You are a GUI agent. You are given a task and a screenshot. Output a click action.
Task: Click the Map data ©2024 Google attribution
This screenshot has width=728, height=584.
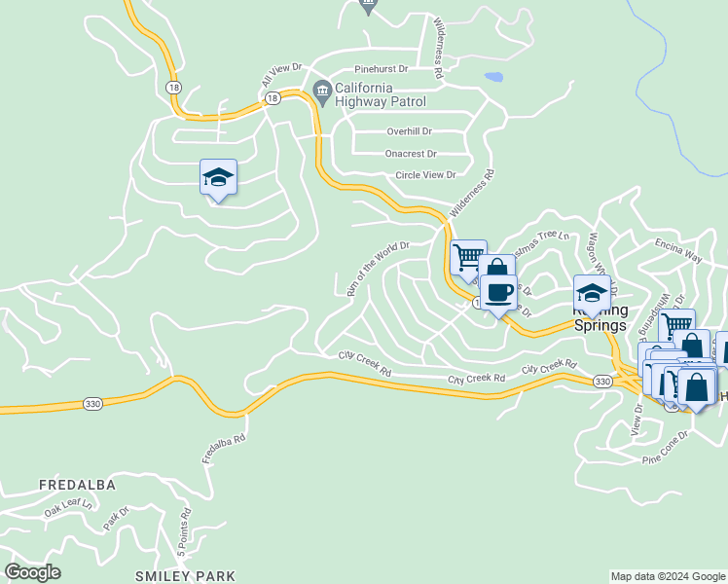pyautogui.click(x=668, y=576)
